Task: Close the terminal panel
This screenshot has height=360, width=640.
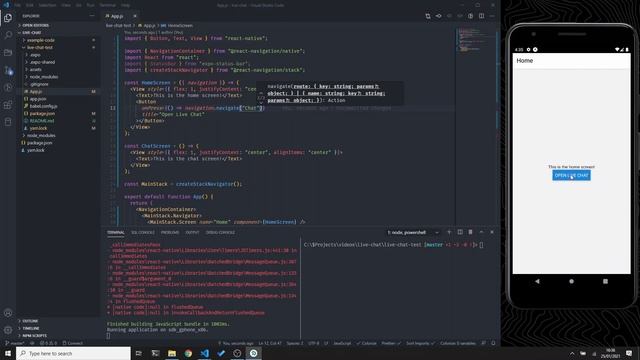Action: [492, 232]
